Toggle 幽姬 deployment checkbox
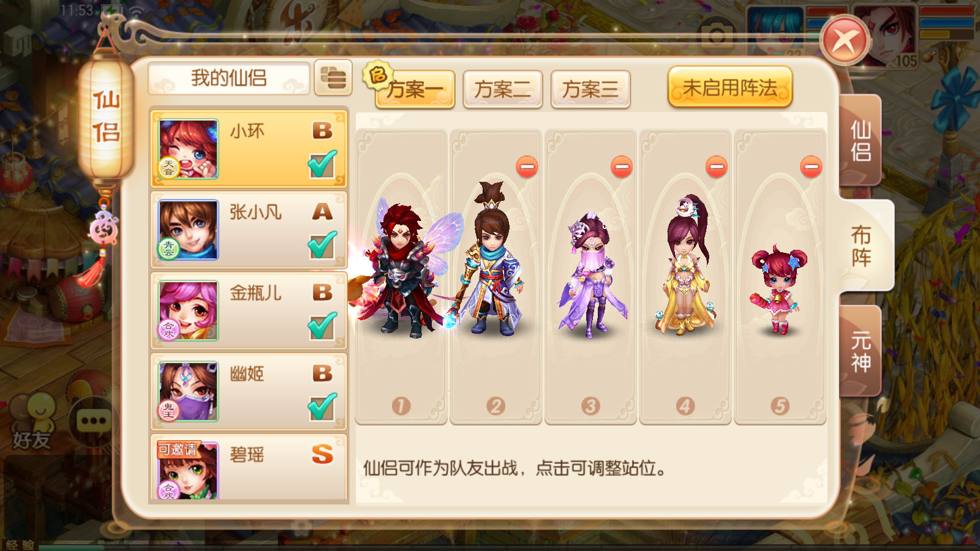The height and width of the screenshot is (551, 980). pos(322,407)
